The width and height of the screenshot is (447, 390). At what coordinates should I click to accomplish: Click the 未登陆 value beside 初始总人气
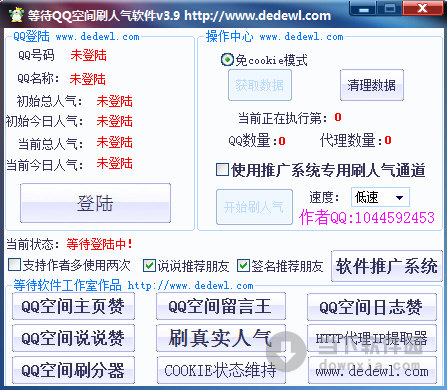pyautogui.click(x=115, y=101)
